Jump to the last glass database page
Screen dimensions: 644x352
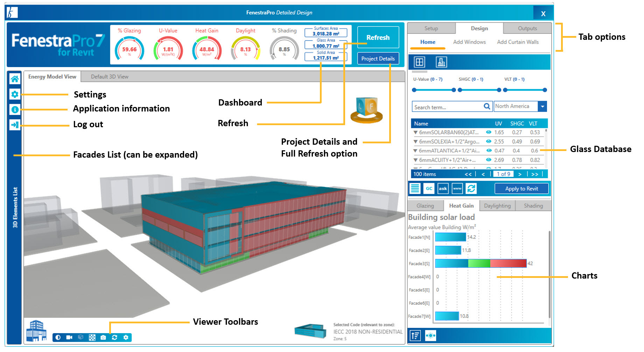point(535,174)
